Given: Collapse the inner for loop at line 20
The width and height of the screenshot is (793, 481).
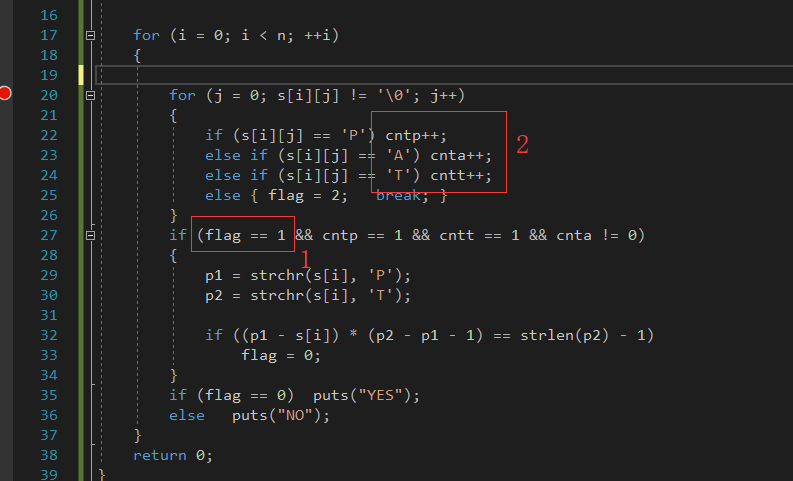Looking at the screenshot, I should tap(91, 96).
